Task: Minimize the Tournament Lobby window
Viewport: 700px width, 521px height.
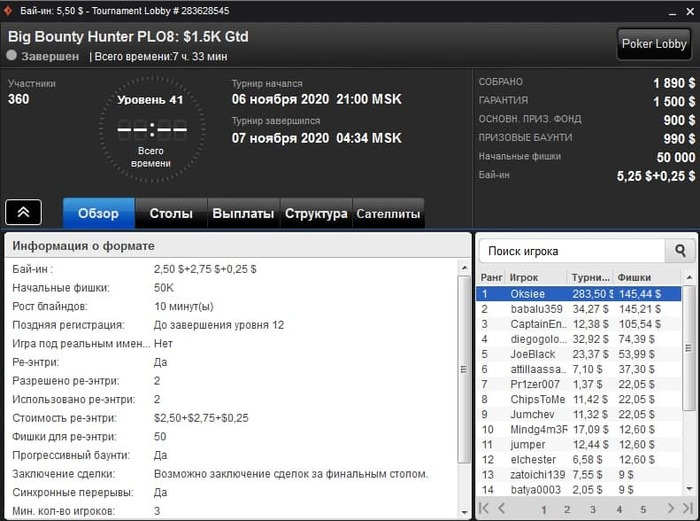Action: tap(672, 12)
